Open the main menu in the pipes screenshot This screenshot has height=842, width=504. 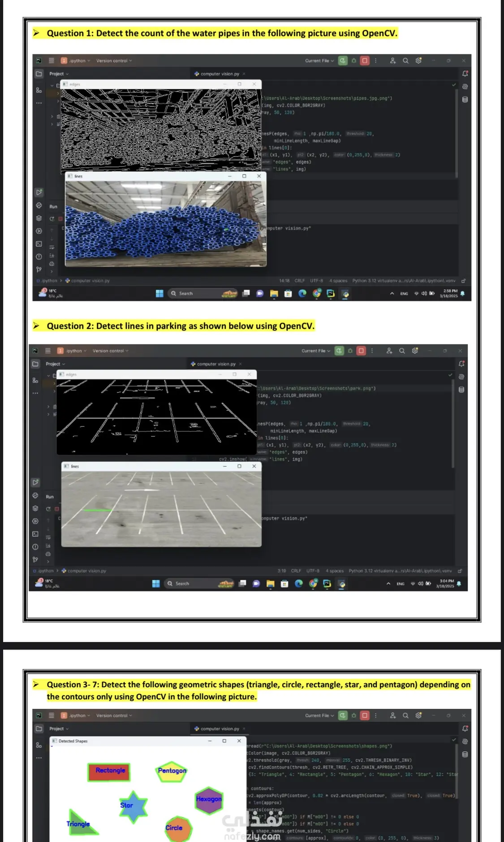coord(52,61)
